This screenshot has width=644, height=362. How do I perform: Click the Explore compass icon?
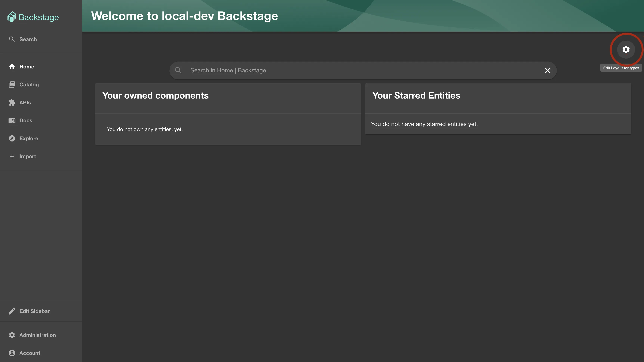(x=12, y=138)
